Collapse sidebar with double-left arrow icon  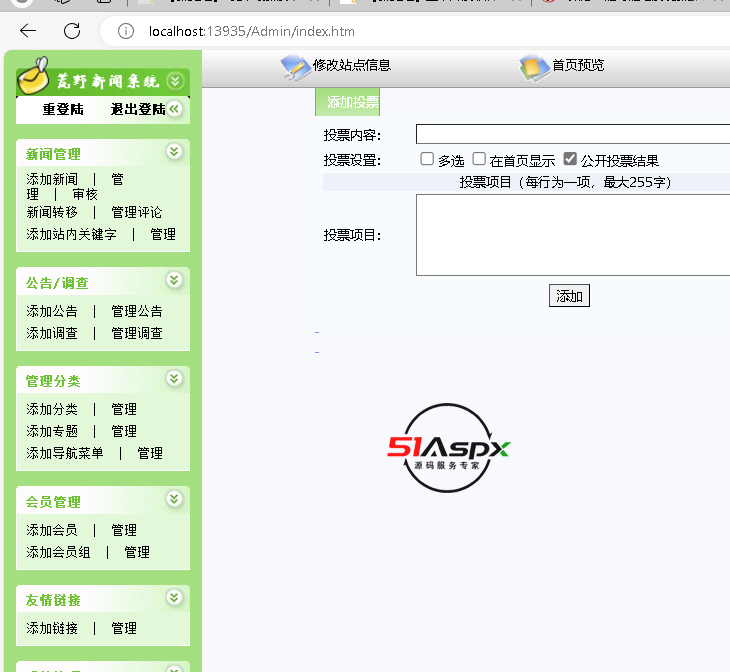tap(175, 109)
